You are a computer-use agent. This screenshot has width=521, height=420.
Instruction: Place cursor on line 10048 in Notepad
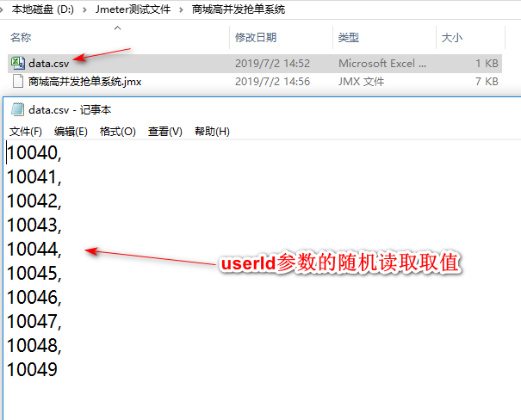tap(34, 346)
